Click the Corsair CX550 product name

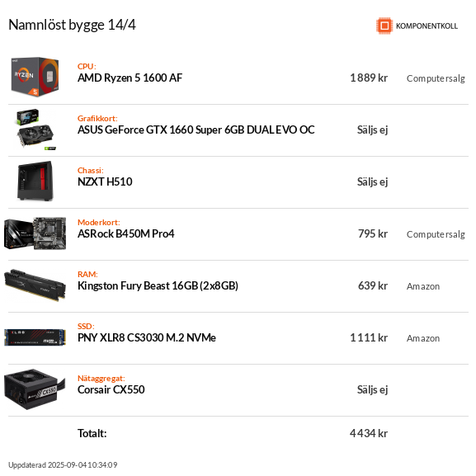[111, 389]
